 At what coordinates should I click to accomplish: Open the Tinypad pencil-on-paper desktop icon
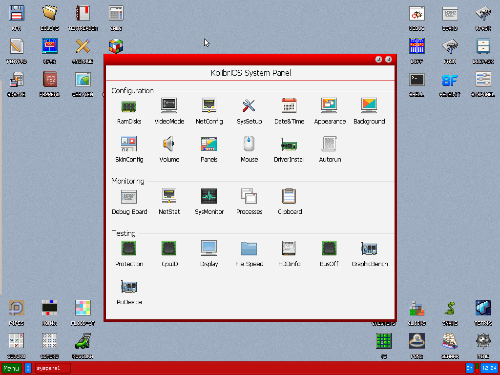tap(16, 46)
